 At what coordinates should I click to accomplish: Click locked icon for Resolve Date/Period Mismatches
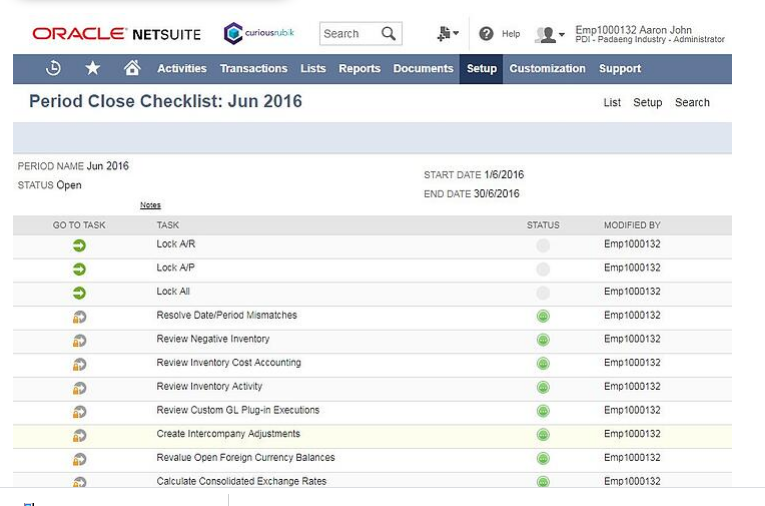point(79,317)
